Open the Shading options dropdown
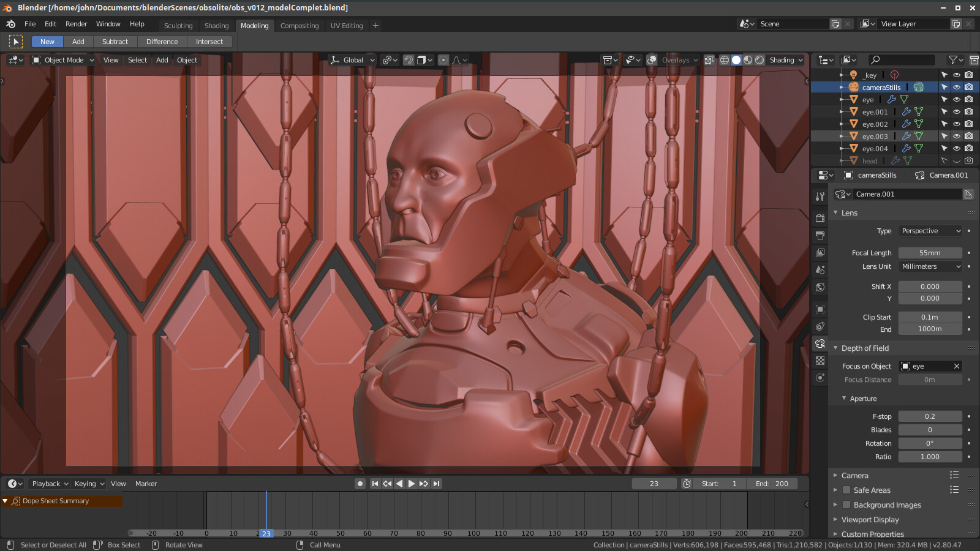Screen dimensions: 980x551 pyautogui.click(x=786, y=60)
